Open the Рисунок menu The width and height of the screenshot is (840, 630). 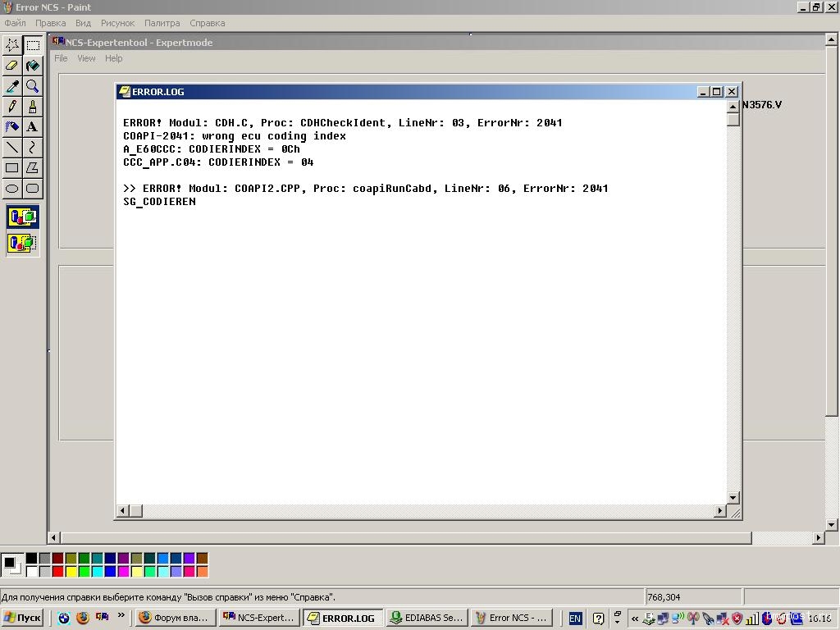[x=117, y=23]
